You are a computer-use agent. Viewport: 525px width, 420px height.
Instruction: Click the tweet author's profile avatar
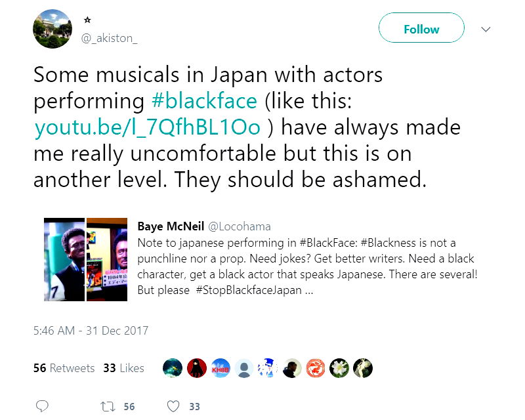point(52,29)
